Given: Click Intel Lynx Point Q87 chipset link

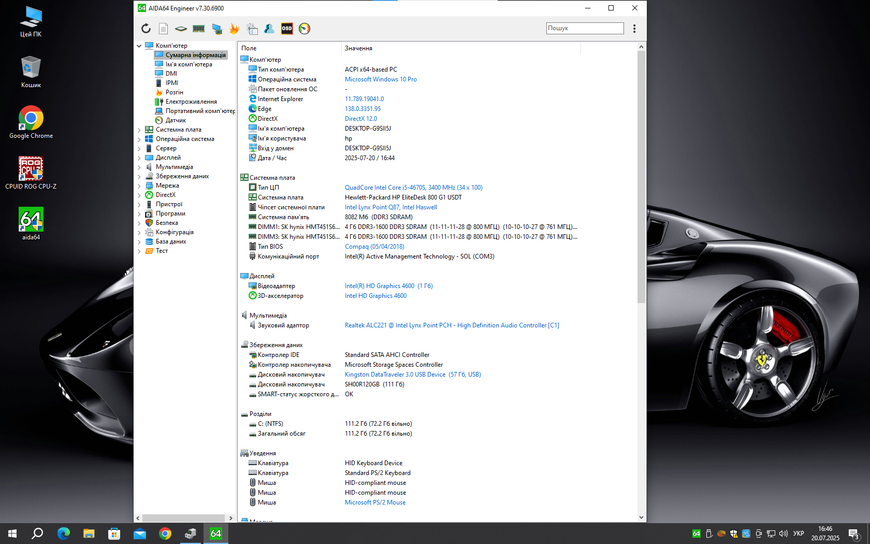Looking at the screenshot, I should 391,207.
